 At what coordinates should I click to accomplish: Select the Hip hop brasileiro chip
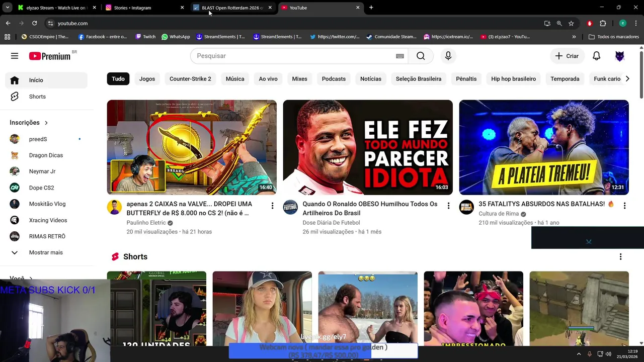513,79
